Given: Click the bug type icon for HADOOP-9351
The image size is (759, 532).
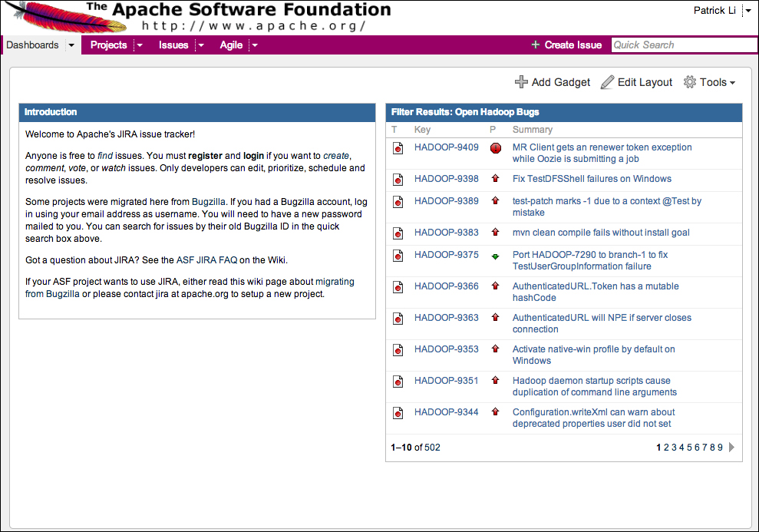Looking at the screenshot, I should point(398,382).
